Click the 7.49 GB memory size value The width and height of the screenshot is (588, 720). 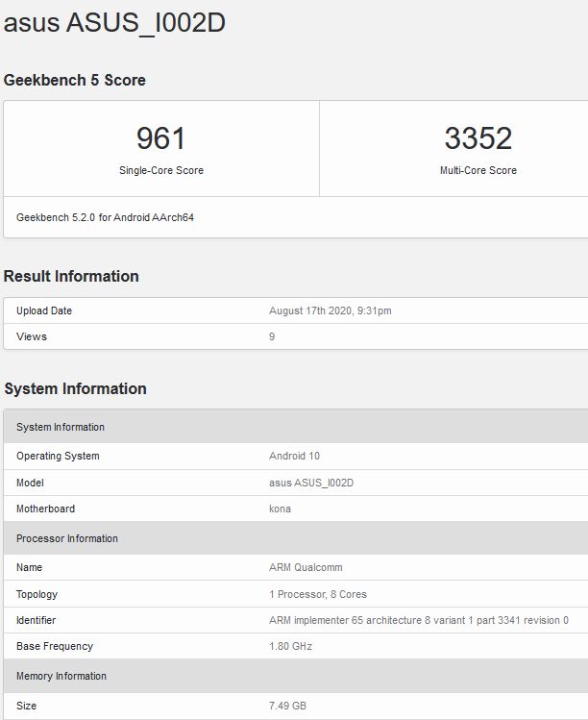pos(287,706)
